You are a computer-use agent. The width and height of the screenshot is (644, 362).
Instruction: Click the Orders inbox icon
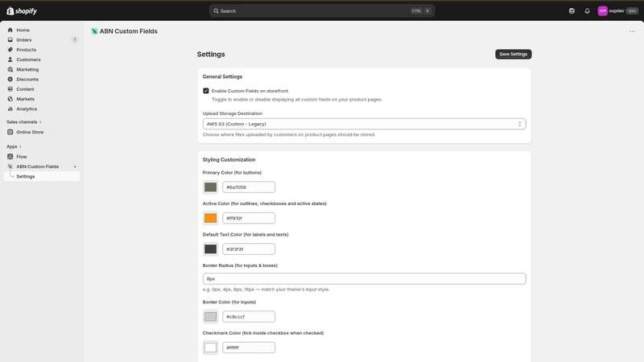coord(10,39)
